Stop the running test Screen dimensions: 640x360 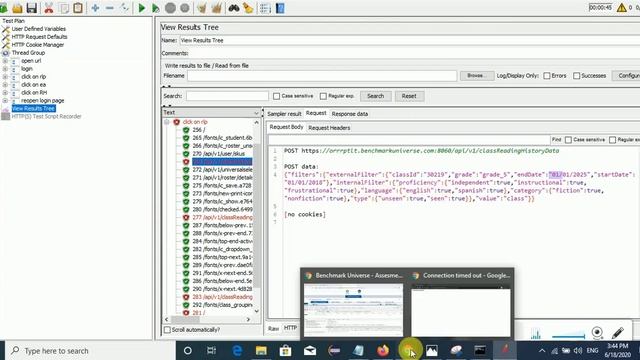171,8
